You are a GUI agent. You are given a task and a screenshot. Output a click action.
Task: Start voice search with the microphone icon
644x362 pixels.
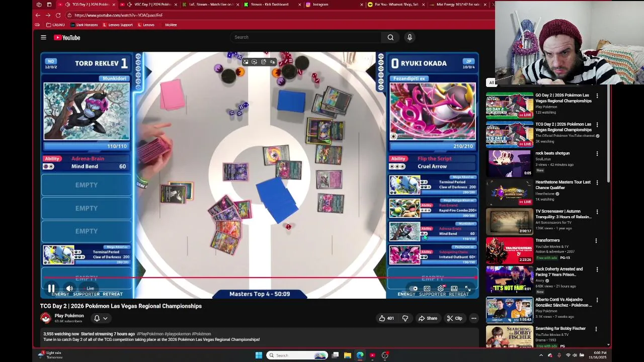[x=410, y=37]
